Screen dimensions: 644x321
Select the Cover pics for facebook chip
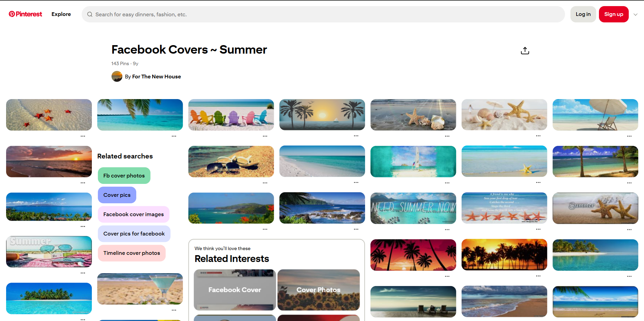point(134,233)
